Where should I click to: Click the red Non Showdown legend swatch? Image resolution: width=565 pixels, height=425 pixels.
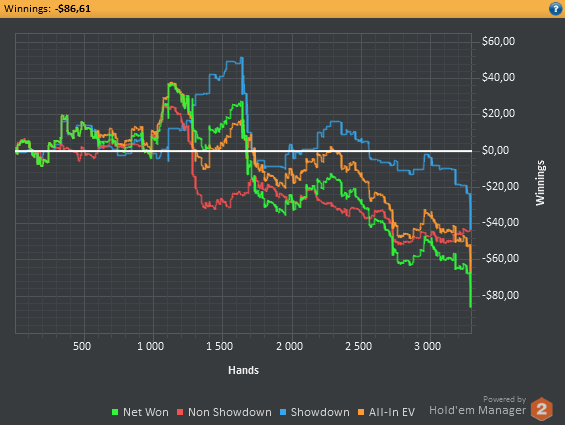(180, 412)
